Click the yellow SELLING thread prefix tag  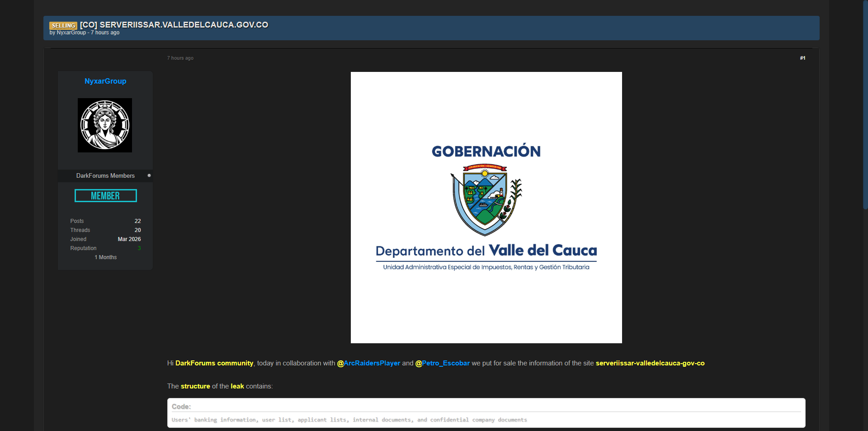pyautogui.click(x=63, y=26)
